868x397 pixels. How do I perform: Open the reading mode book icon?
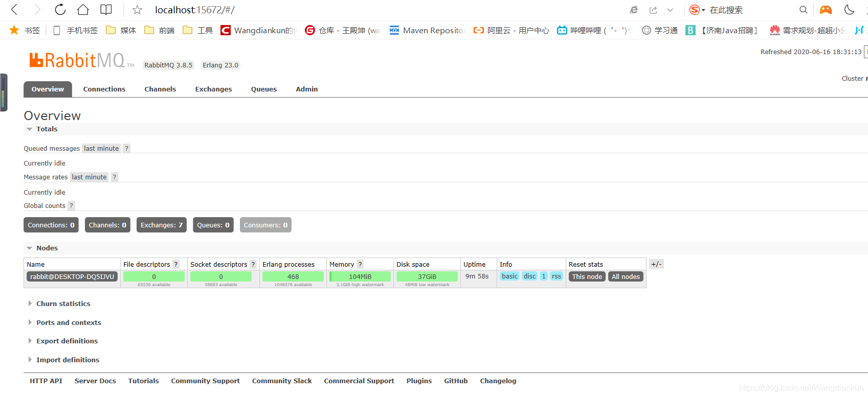click(106, 10)
